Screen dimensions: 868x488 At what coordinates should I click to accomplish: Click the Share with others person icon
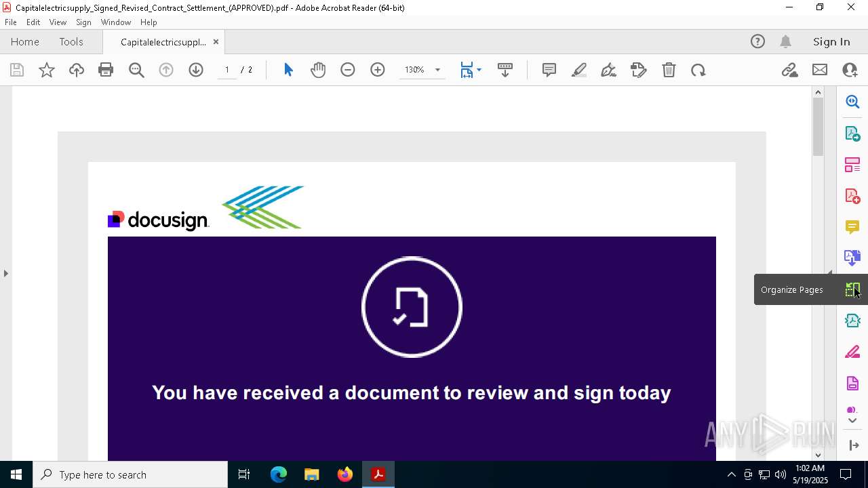(x=850, y=70)
